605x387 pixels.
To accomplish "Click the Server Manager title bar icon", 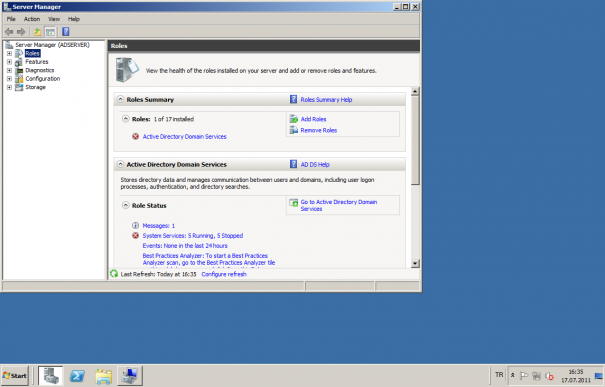I will [x=7, y=7].
